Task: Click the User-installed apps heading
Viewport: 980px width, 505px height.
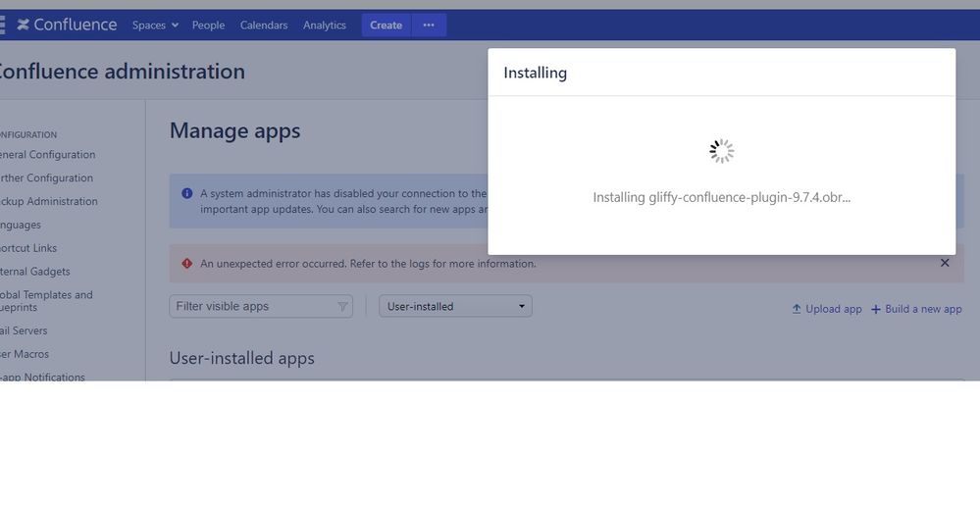Action: (x=242, y=358)
